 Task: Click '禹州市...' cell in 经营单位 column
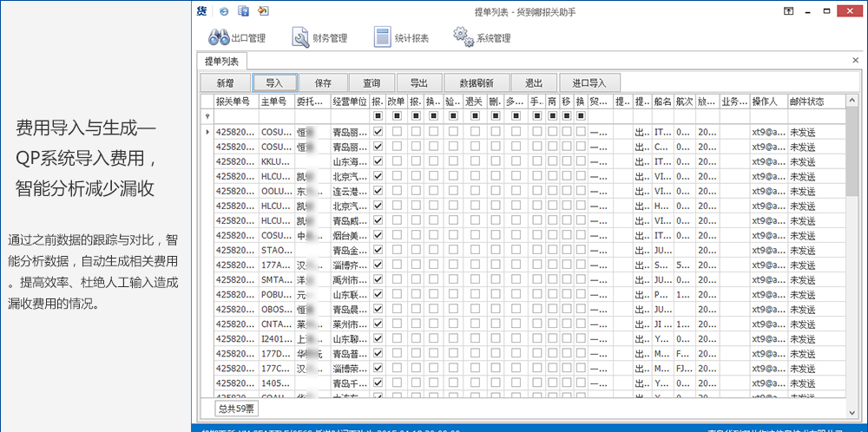350,279
